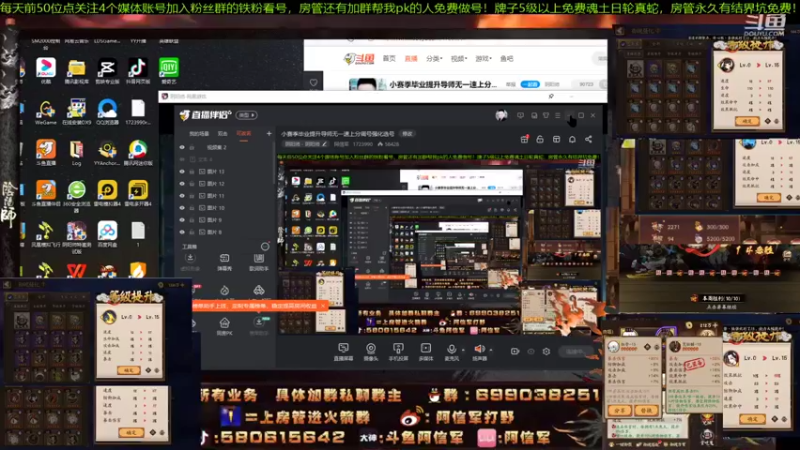The height and width of the screenshot is (450, 800).
Task: Click the share icon beside the bell
Action: [x=588, y=139]
